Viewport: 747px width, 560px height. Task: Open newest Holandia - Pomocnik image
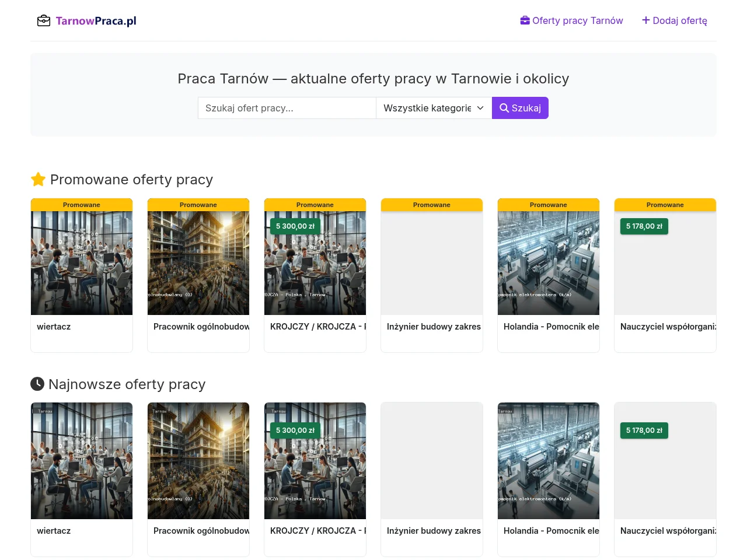coord(549,461)
